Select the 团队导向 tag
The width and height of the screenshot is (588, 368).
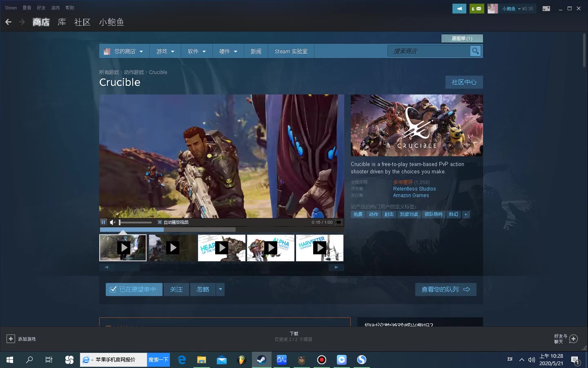click(434, 214)
